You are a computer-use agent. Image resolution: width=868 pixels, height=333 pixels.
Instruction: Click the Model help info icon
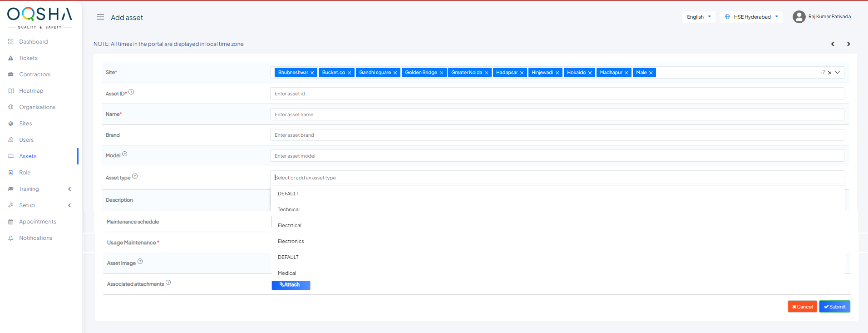point(125,154)
